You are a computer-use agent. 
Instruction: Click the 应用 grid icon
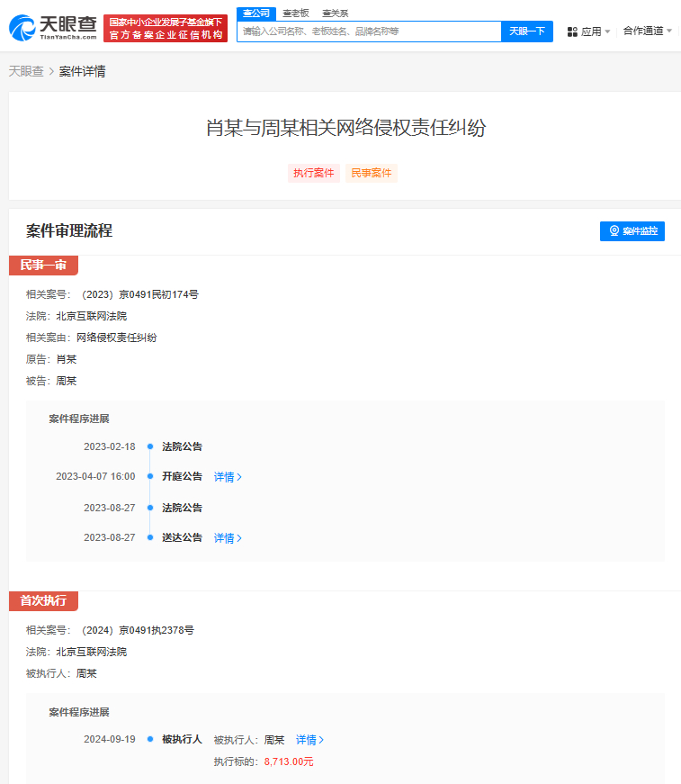572,32
